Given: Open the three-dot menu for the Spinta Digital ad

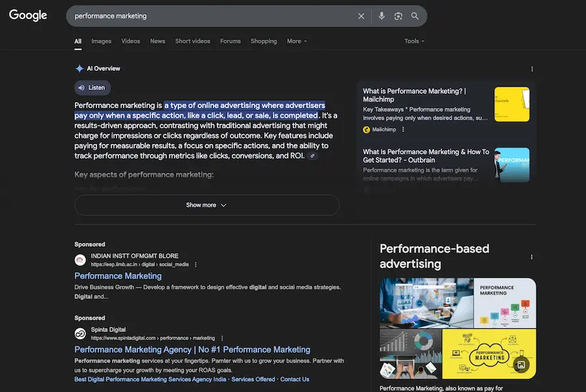Looking at the screenshot, I should pyautogui.click(x=222, y=338).
